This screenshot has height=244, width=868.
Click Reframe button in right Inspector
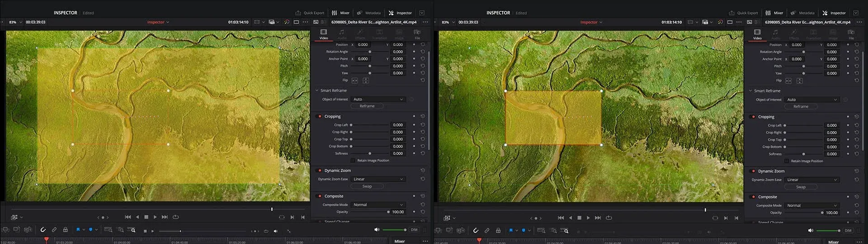pyautogui.click(x=801, y=107)
